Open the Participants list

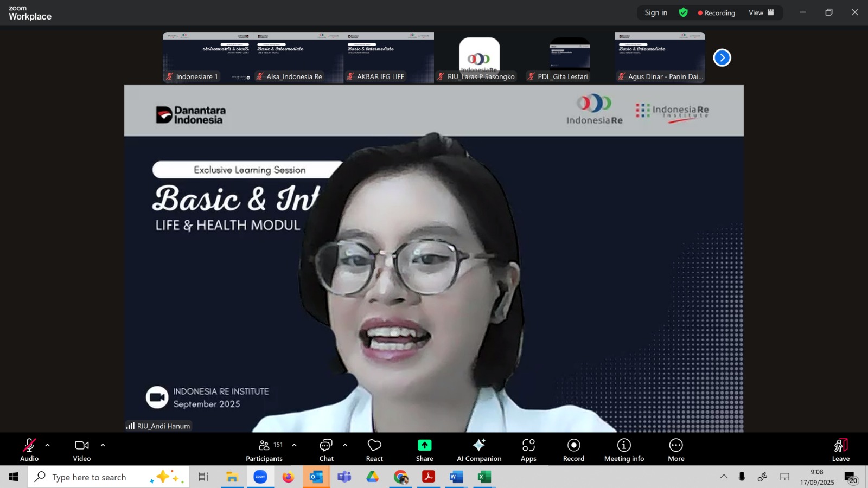coord(264,450)
